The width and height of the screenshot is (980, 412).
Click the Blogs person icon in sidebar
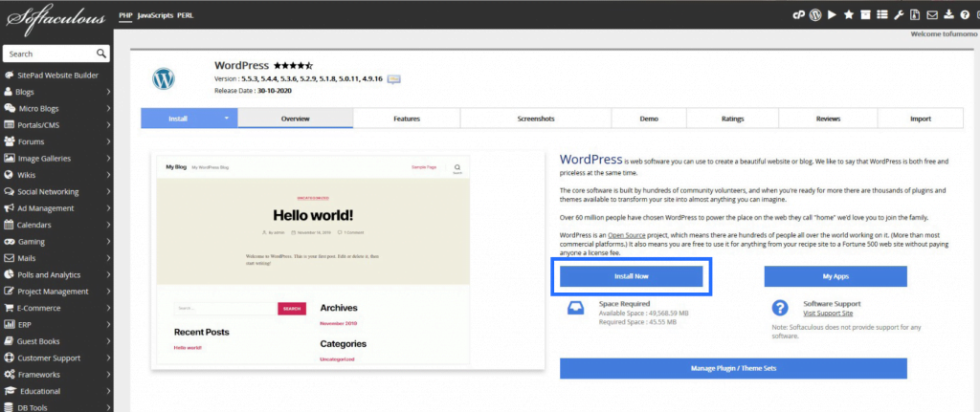point(9,92)
